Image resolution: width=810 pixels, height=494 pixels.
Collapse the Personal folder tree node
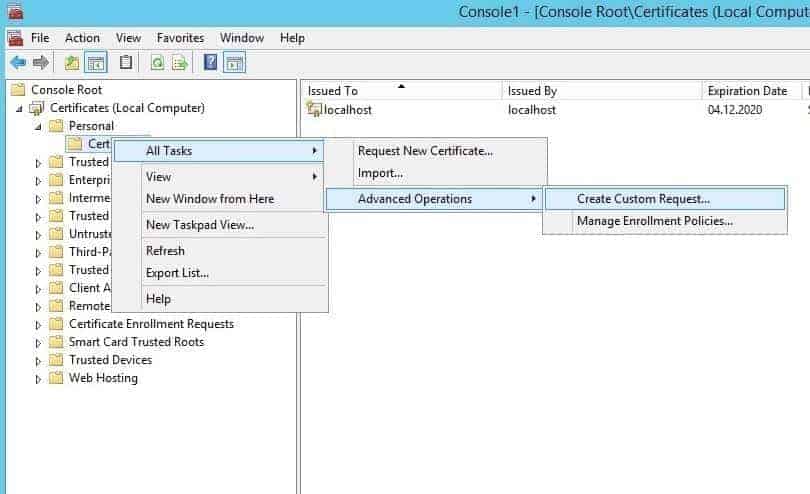click(x=39, y=126)
